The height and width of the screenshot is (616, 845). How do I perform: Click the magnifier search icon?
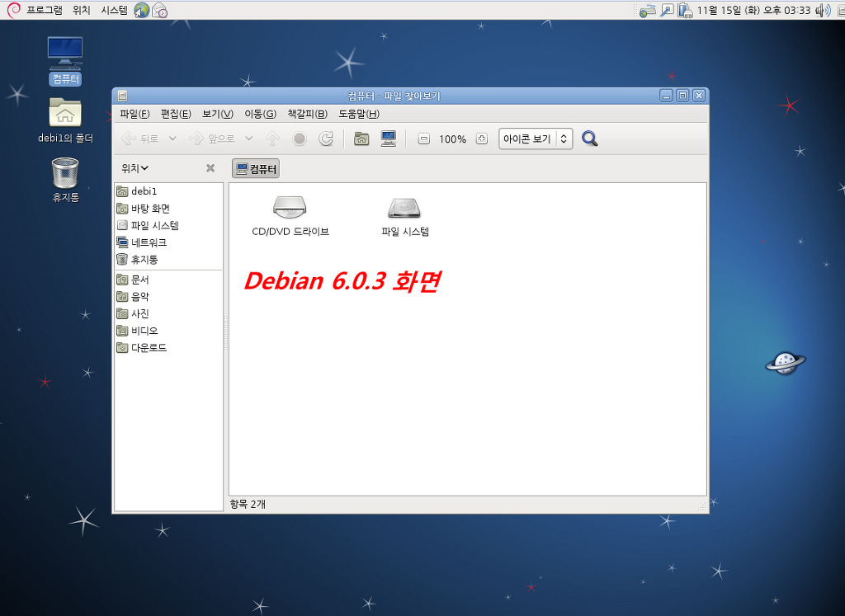[x=589, y=139]
